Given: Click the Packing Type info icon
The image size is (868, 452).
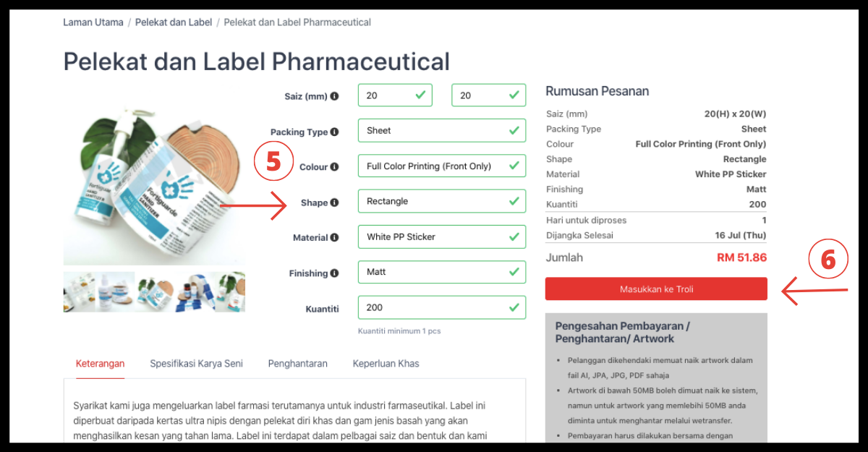Looking at the screenshot, I should click(x=334, y=132).
